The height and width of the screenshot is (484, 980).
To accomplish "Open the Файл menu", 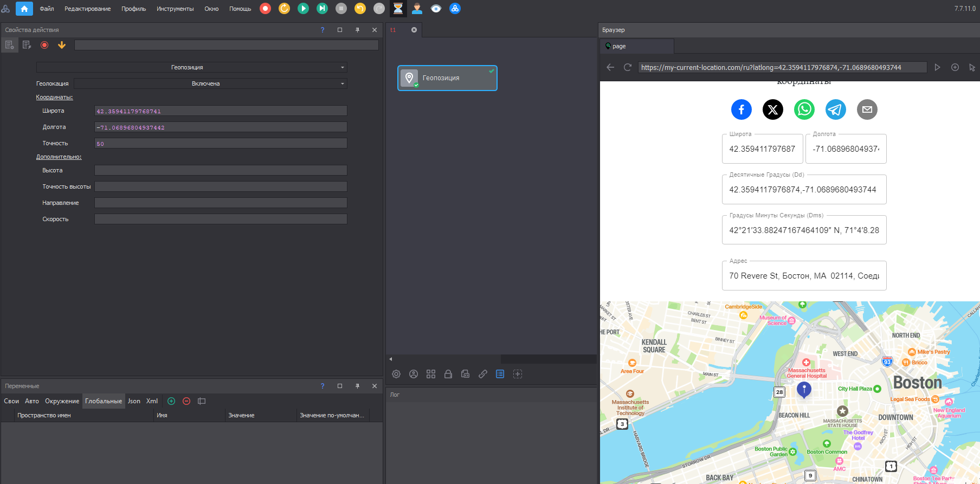I will pos(47,9).
